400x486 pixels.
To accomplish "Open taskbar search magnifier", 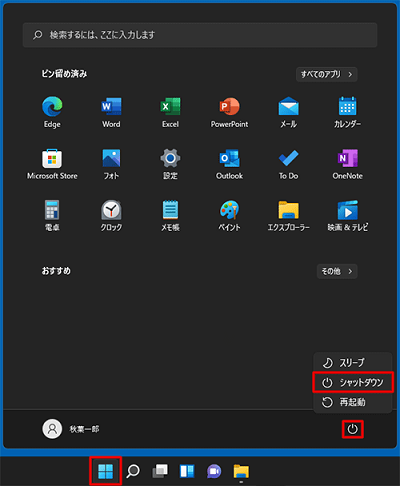I will pos(133,471).
